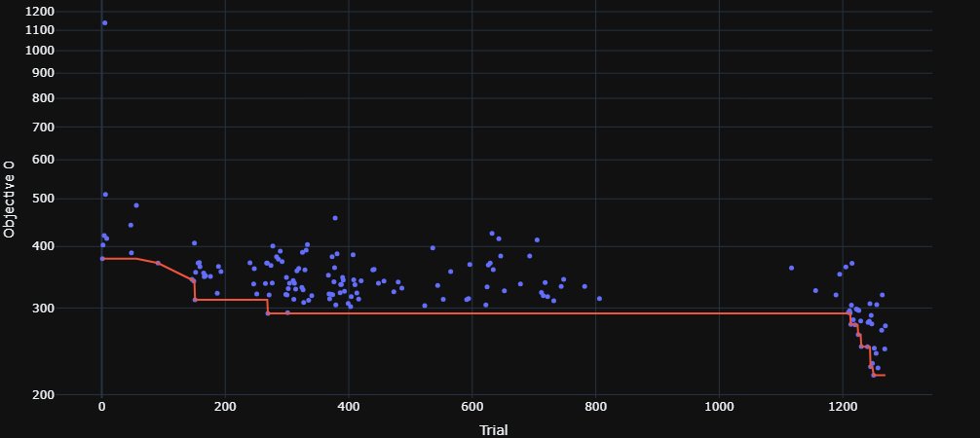Screen dimensions: 980x438
Task: Click the x-axis tick label 0
Action: (101, 407)
